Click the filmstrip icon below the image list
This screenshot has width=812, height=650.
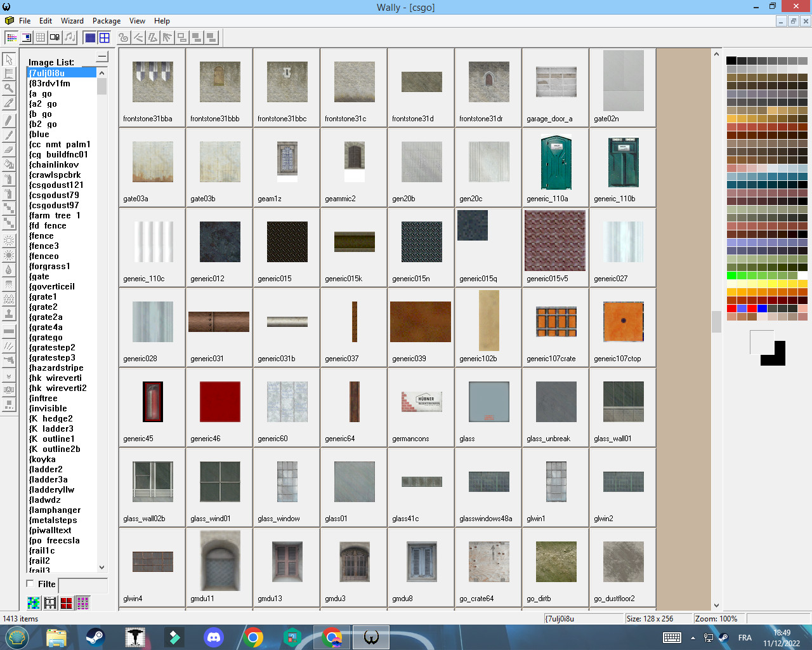pyautogui.click(x=50, y=603)
